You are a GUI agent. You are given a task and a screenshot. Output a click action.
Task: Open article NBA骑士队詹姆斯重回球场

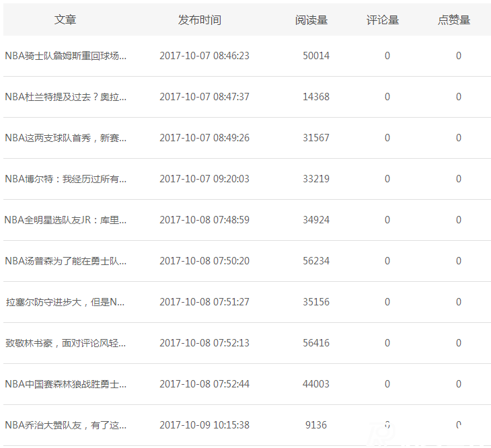click(65, 56)
